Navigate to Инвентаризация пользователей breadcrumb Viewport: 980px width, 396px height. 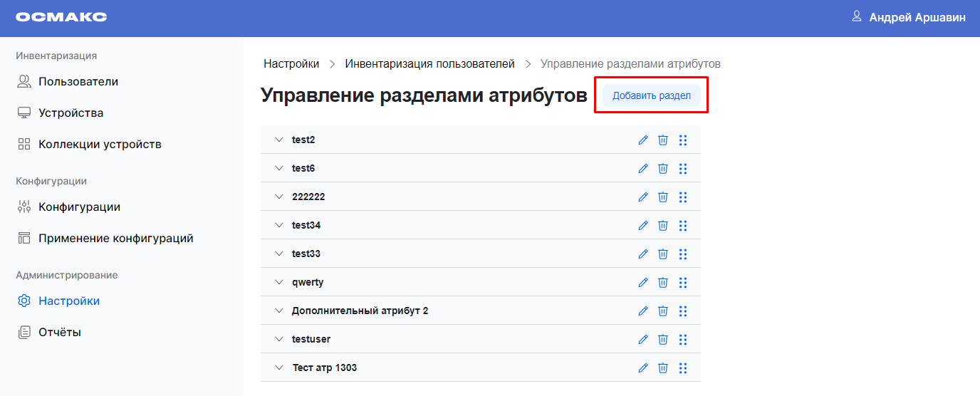(429, 64)
